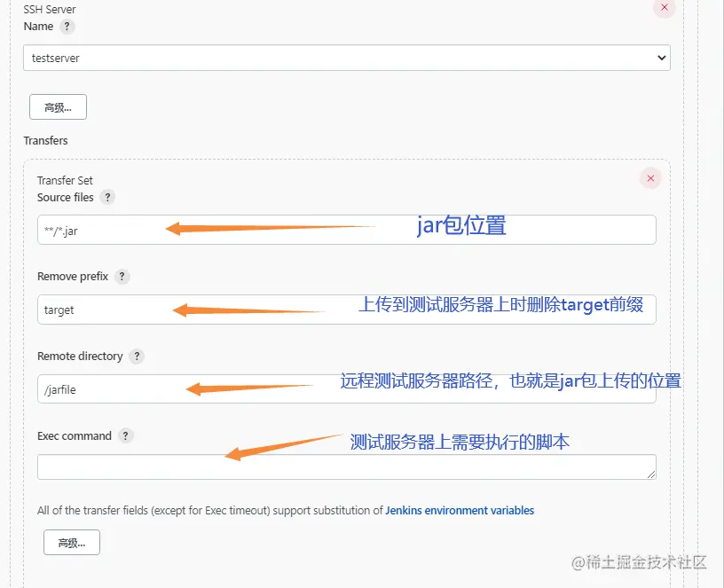Click the 高级 button under SSH Server
Screen dimensions: 724x588
click(x=58, y=107)
